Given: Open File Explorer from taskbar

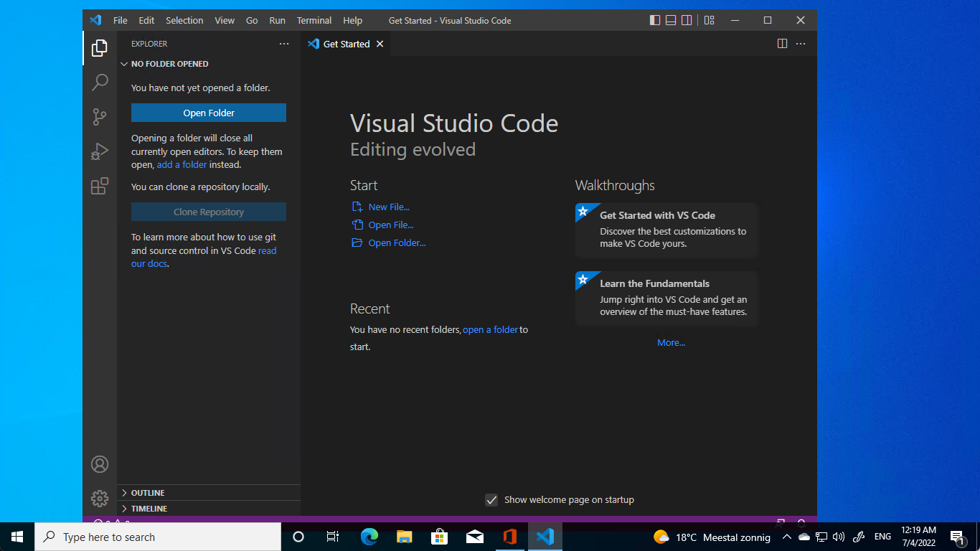Looking at the screenshot, I should 405,537.
